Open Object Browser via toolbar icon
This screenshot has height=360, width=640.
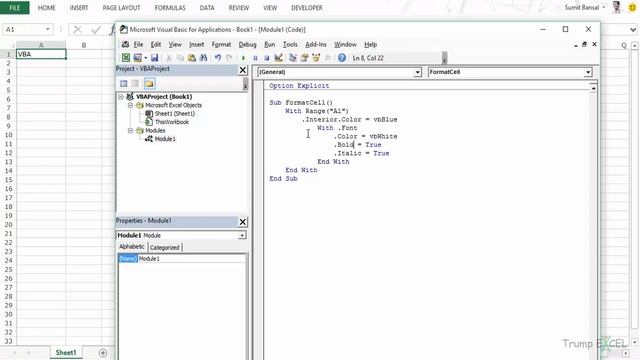click(x=316, y=58)
